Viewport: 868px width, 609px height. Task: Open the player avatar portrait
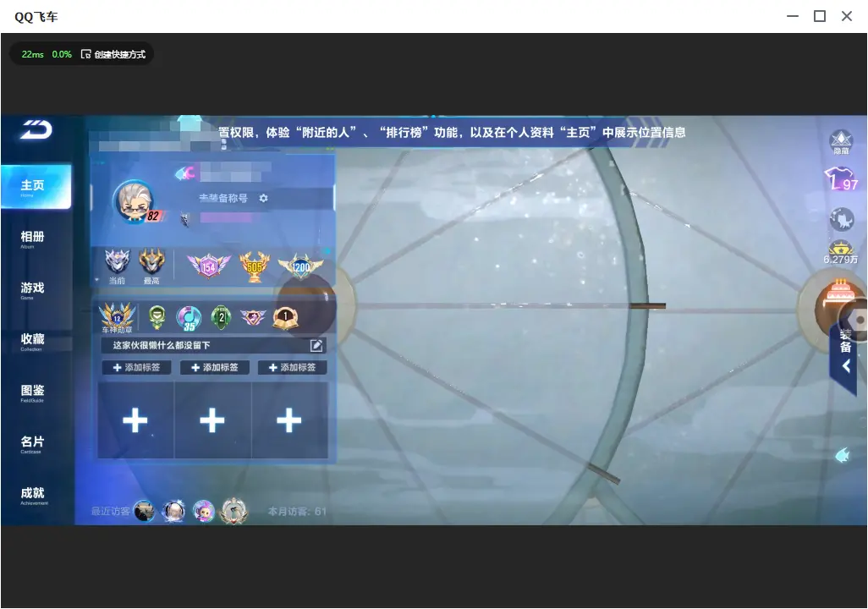(x=135, y=201)
